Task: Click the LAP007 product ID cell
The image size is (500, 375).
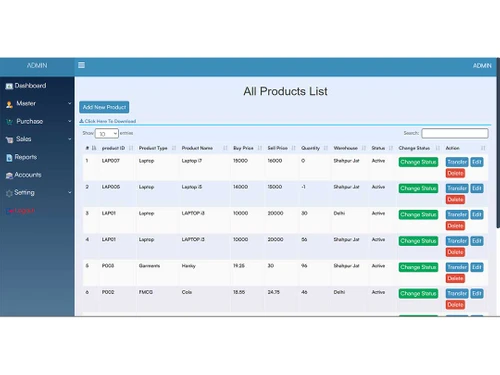Action: (111, 161)
